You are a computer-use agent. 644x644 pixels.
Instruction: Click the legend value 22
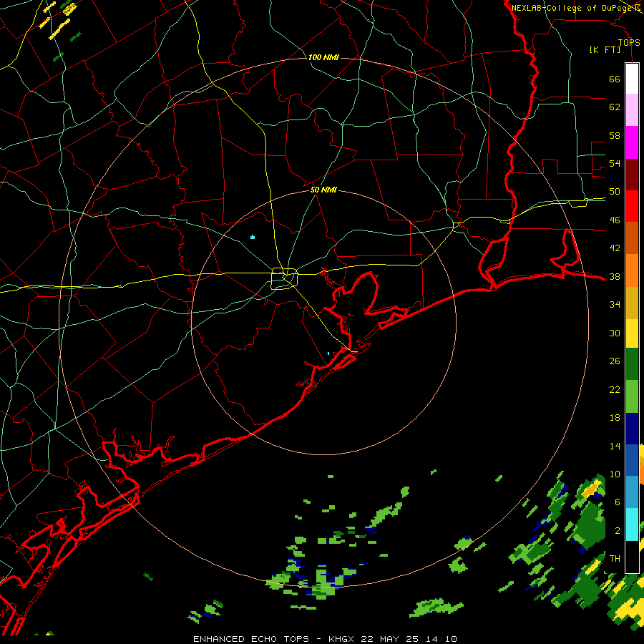point(615,389)
